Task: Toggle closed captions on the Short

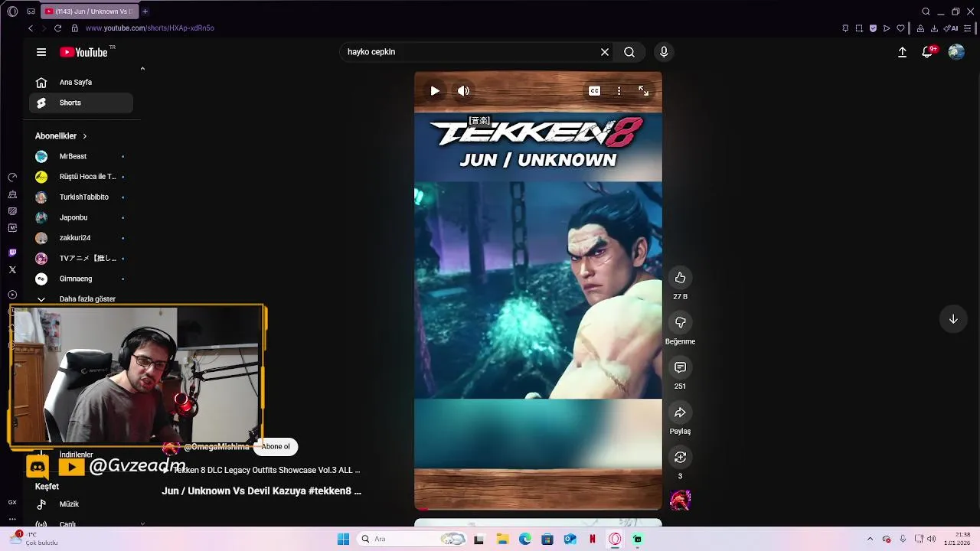Action: pyautogui.click(x=594, y=91)
